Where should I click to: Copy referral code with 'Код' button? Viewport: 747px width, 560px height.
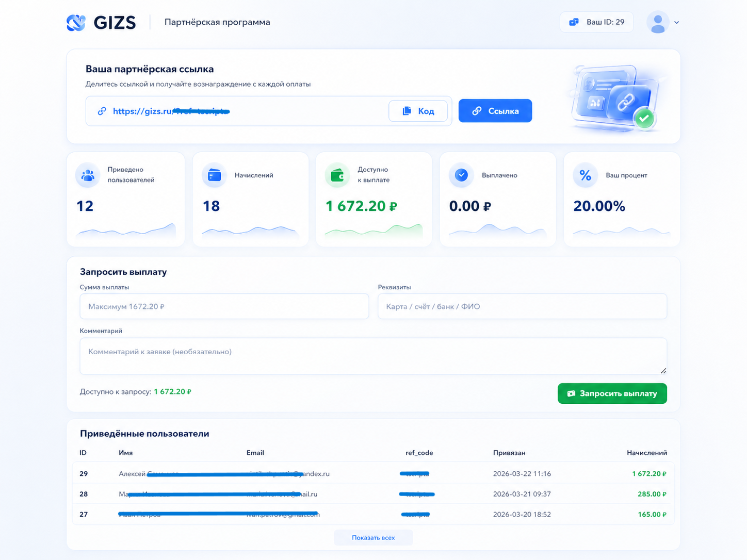(418, 111)
